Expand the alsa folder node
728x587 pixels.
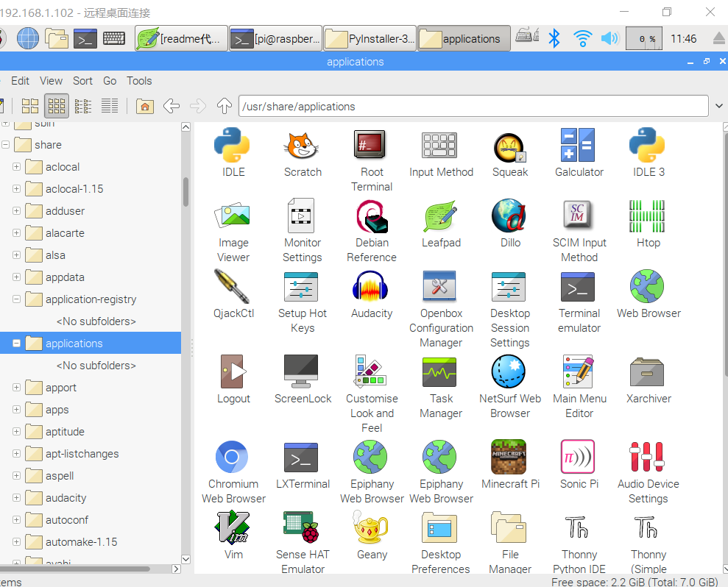coord(17,255)
